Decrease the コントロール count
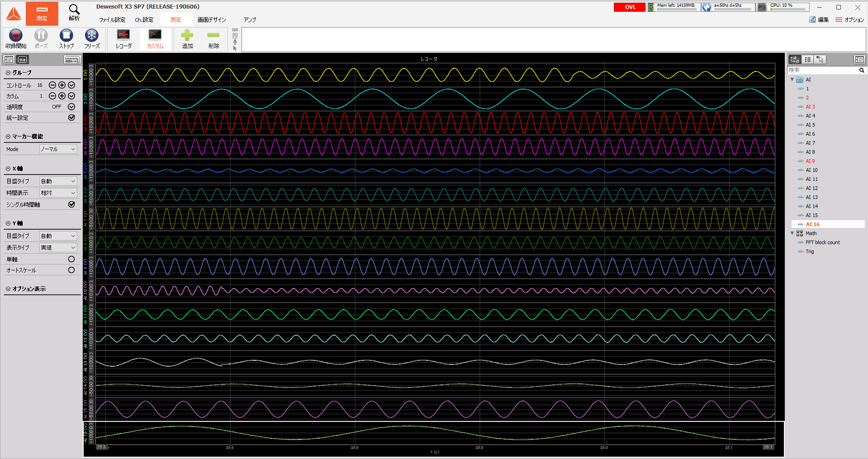 coord(52,85)
